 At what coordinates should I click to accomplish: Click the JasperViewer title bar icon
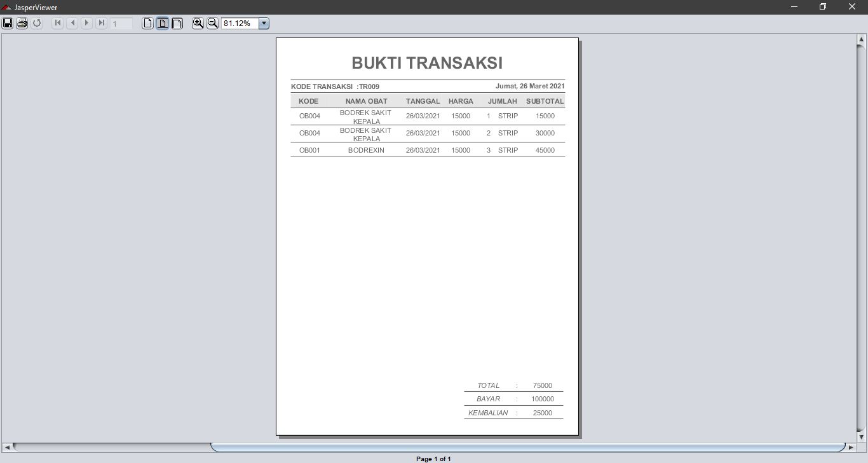point(6,7)
